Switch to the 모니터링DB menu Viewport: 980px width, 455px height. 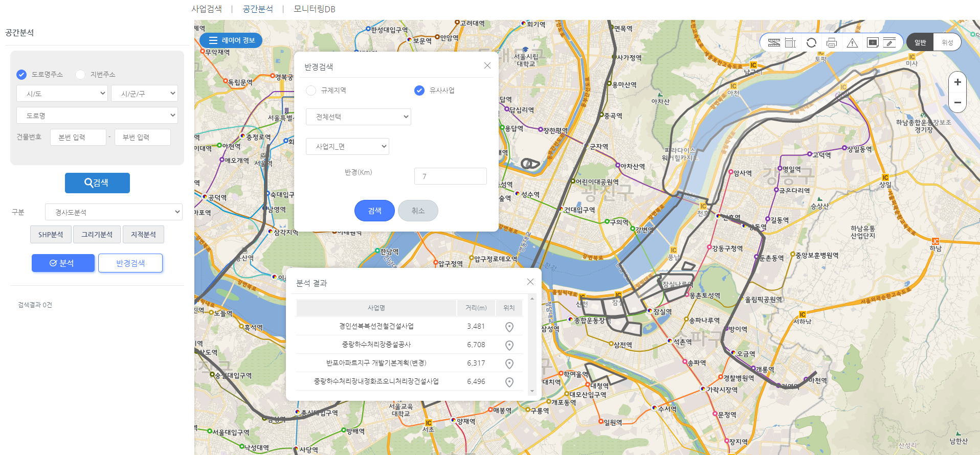tap(314, 9)
